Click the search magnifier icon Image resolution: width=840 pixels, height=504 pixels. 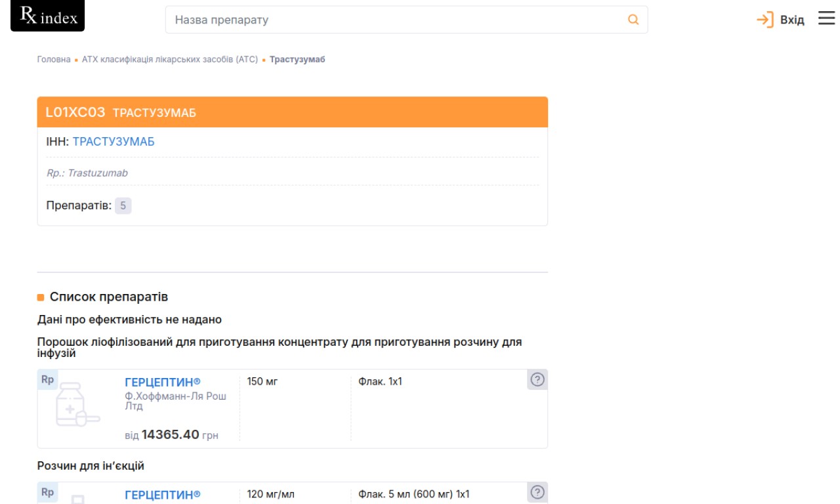coord(633,20)
